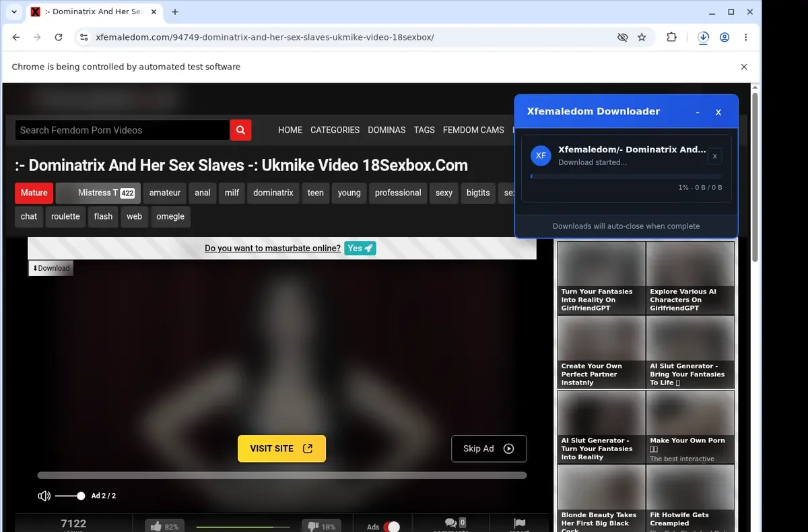
Task: Click the page title heading text
Action: point(242,165)
